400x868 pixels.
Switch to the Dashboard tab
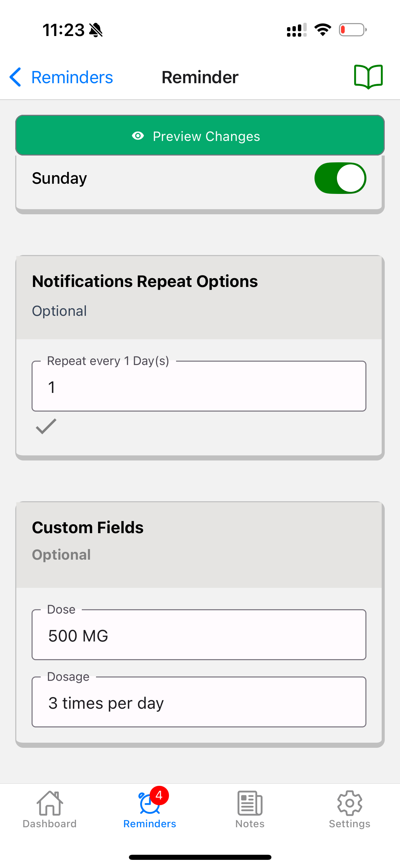[x=50, y=824]
